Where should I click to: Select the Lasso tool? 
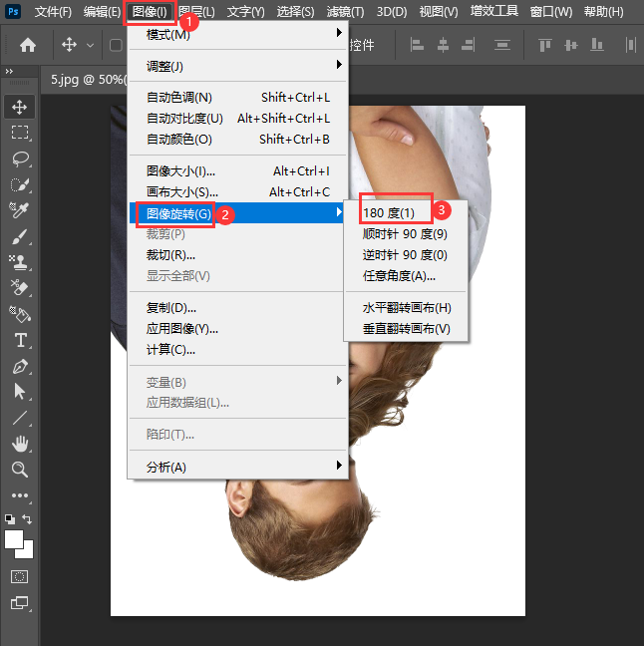[20, 159]
